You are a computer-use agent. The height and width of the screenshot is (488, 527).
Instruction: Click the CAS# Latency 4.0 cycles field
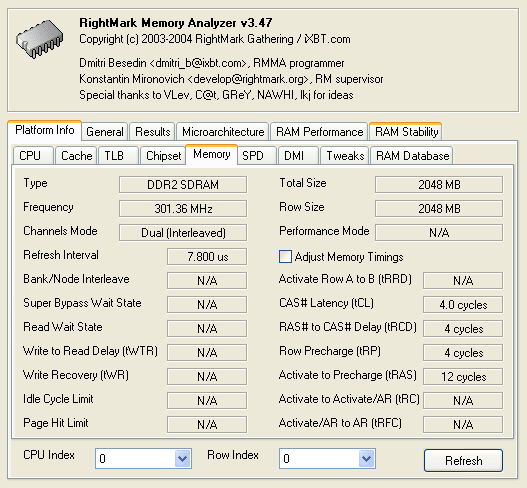pos(463,305)
